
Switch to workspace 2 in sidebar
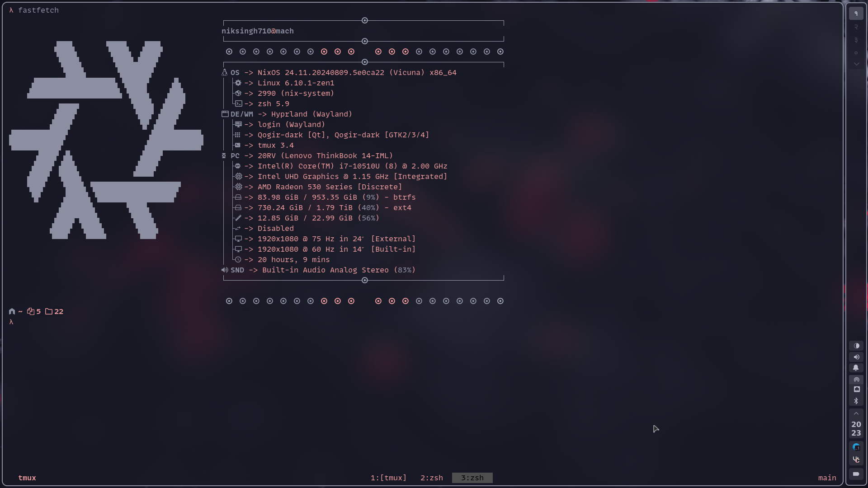coord(856,27)
